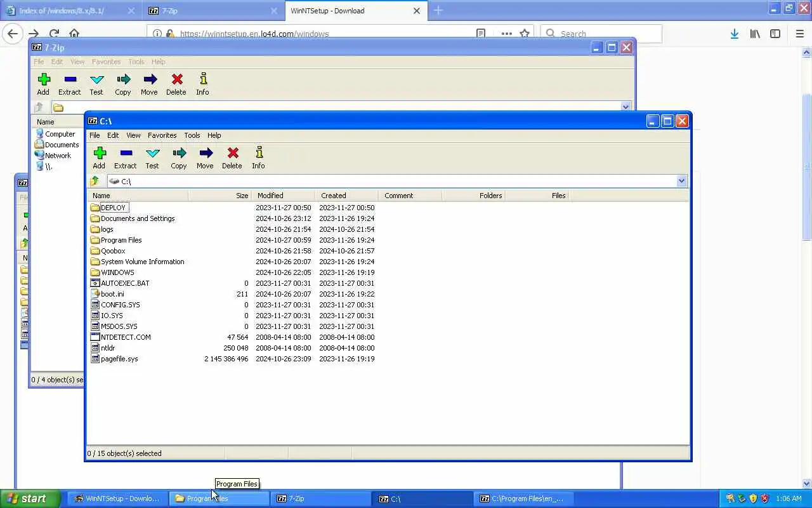The height and width of the screenshot is (508, 812).
Task: Open the View menu in C:\ window
Action: click(133, 135)
